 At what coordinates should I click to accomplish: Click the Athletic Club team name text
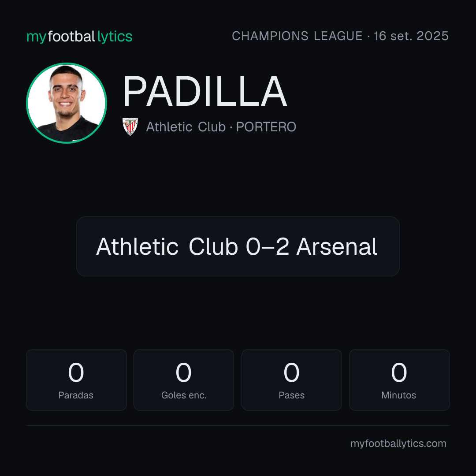(186, 127)
